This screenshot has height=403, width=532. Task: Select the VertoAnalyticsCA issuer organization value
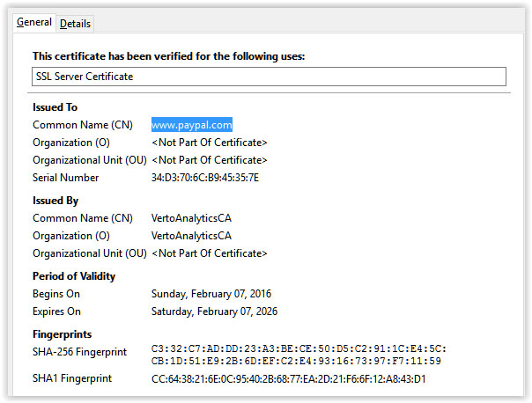click(191, 236)
